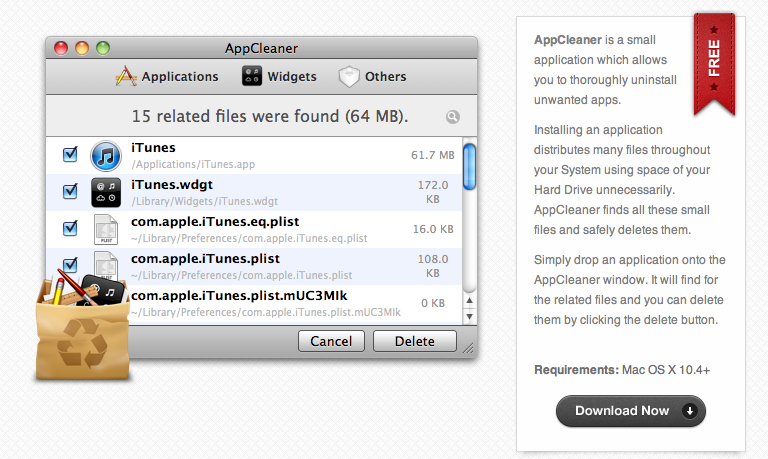The image size is (768, 459).
Task: Click the 108.0 KB size value
Action: click(x=433, y=266)
